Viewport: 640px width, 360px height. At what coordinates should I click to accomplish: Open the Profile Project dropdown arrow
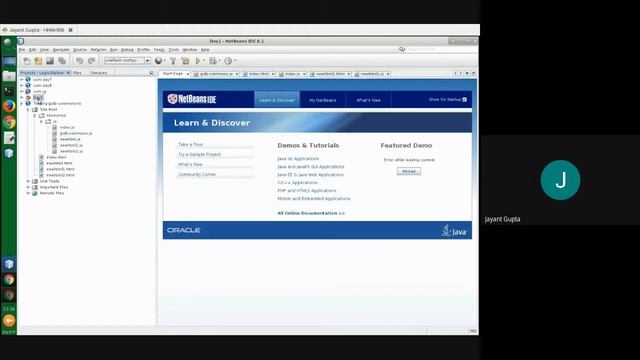tap(235, 61)
